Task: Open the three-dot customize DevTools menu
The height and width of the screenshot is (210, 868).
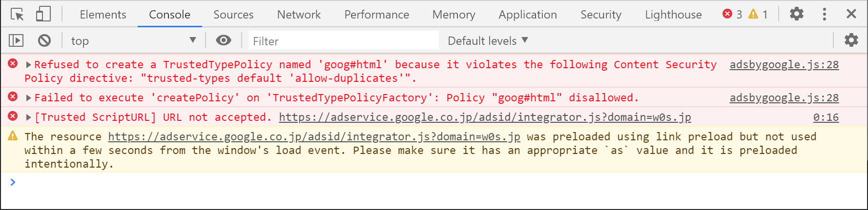Action: pyautogui.click(x=825, y=14)
